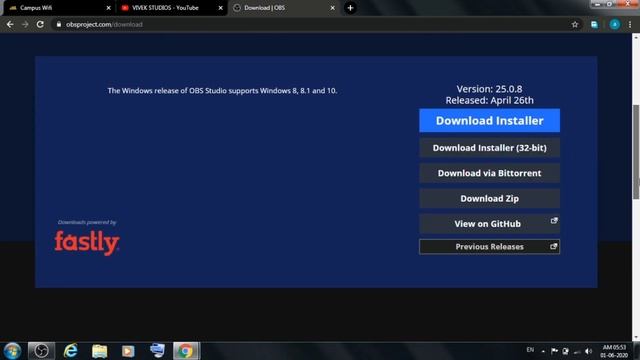This screenshot has height=360, width=640.
Task: Reload the current page
Action: pos(40,24)
